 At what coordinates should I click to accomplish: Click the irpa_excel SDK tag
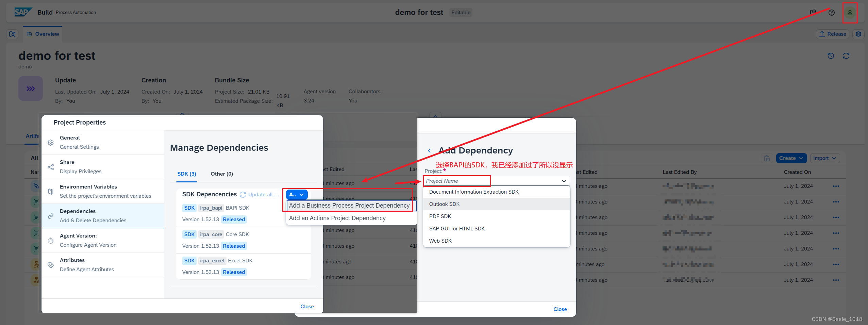(x=212, y=261)
